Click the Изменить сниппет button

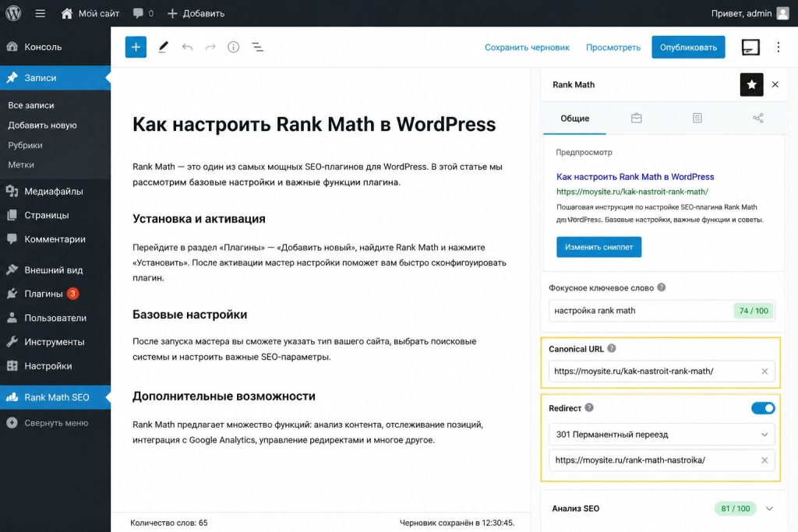pyautogui.click(x=598, y=247)
